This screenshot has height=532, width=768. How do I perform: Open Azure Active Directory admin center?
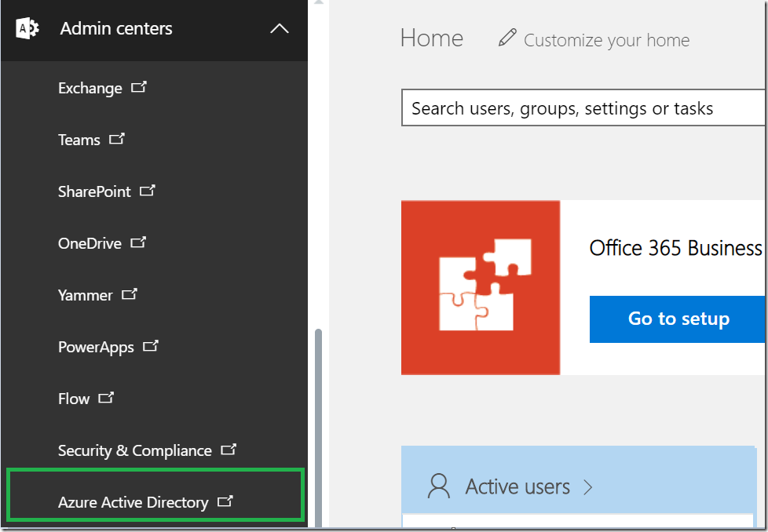[x=133, y=502]
